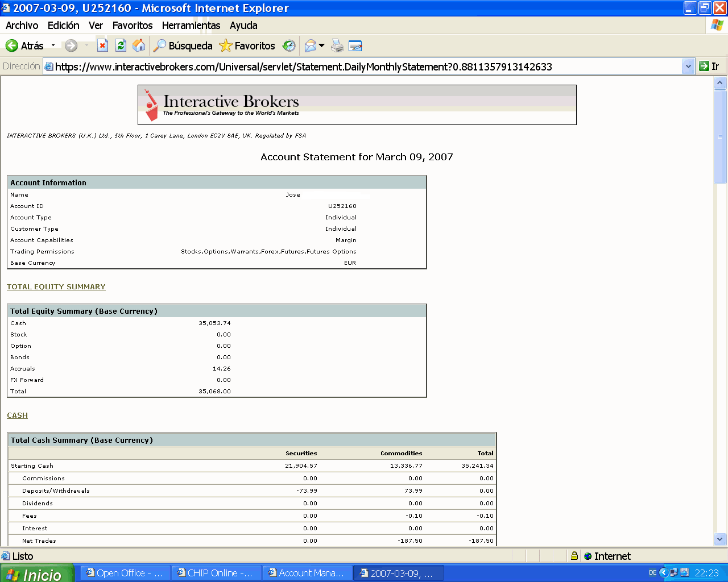The height and width of the screenshot is (582, 728).
Task: Open the Favoritos toolbar star button
Action: (247, 45)
